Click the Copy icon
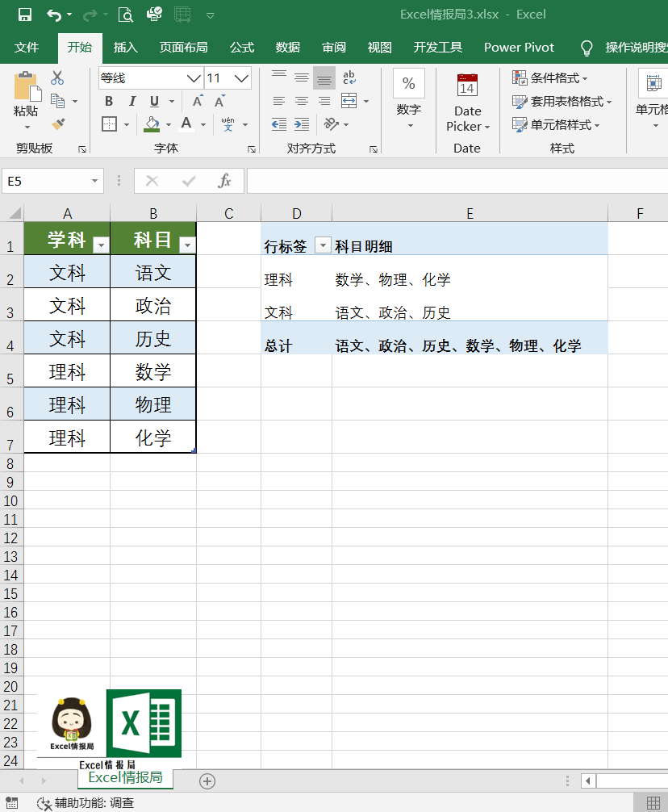 point(57,101)
